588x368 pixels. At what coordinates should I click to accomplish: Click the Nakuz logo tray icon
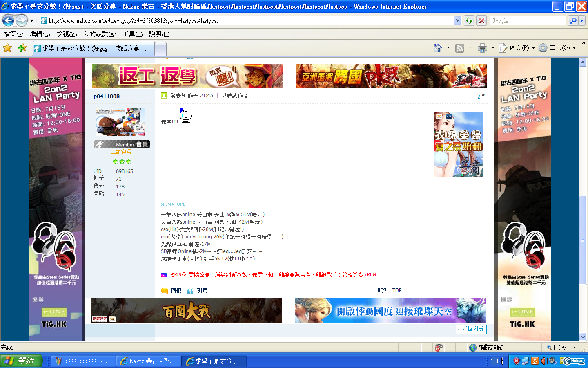coord(573,361)
